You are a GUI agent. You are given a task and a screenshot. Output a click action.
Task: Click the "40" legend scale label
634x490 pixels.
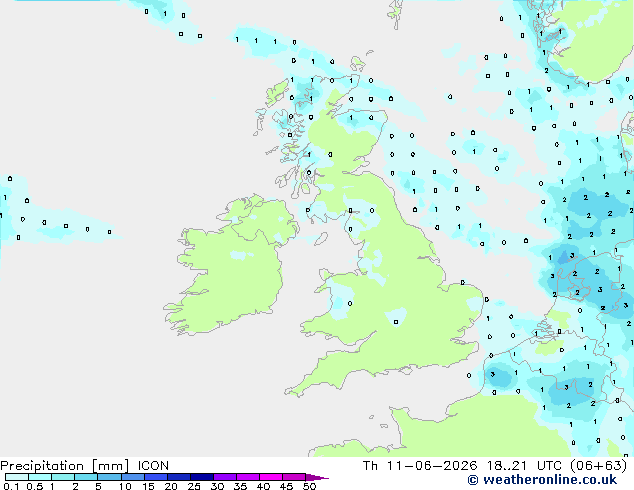coord(263,486)
